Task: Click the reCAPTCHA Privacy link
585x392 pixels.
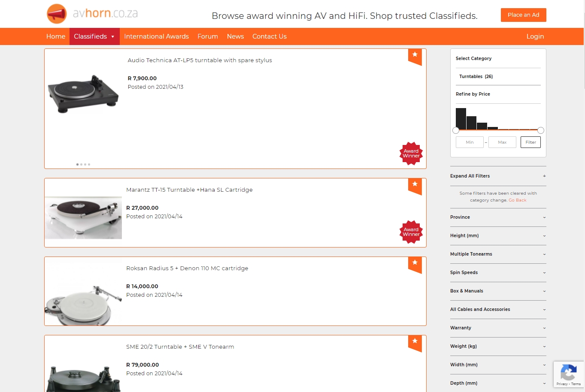Action: [562, 384]
